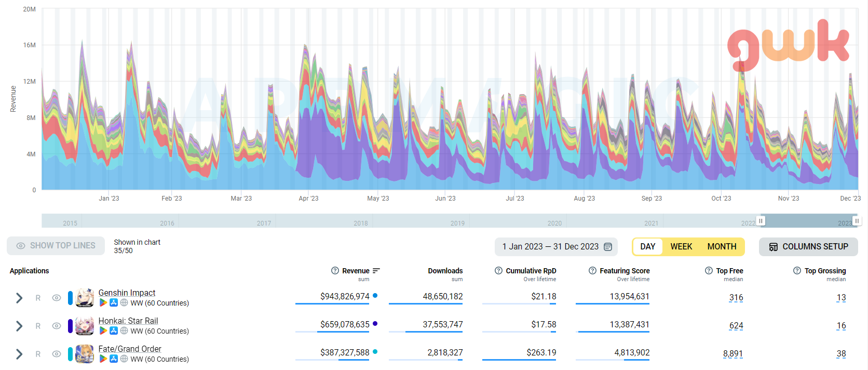
Task: Open help icon for Cumulative RpD
Action: 498,271
